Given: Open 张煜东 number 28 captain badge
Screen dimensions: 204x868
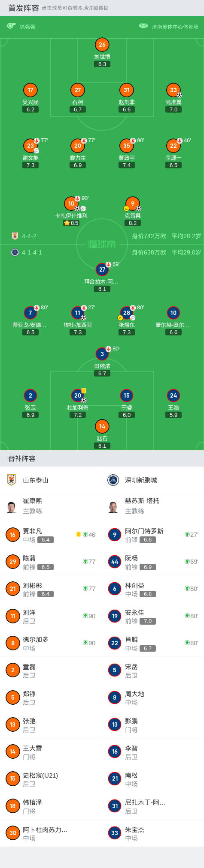Looking at the screenshot, I should (127, 313).
